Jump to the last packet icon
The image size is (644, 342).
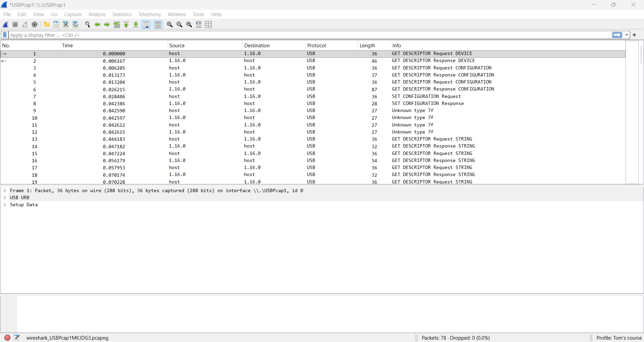click(x=136, y=24)
